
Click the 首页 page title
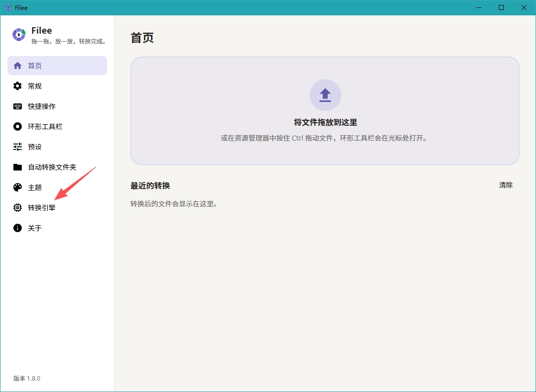click(x=142, y=38)
